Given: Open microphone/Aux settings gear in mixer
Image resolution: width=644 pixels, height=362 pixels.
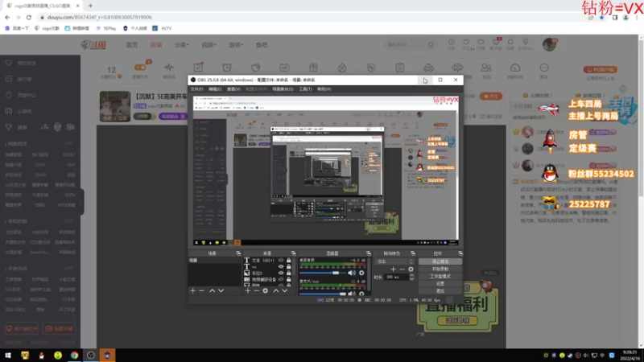Looking at the screenshot, I should pos(361,294).
